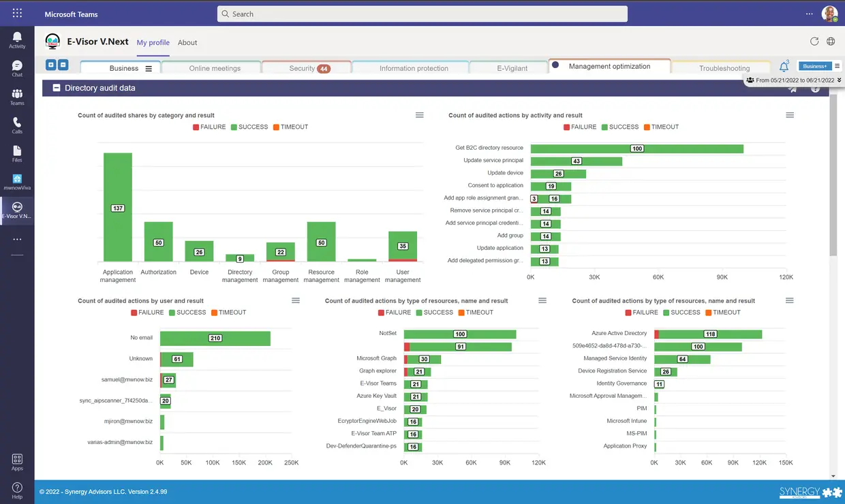The width and height of the screenshot is (845, 504).
Task: Open the Teams app launcher grid
Action: click(x=17, y=13)
